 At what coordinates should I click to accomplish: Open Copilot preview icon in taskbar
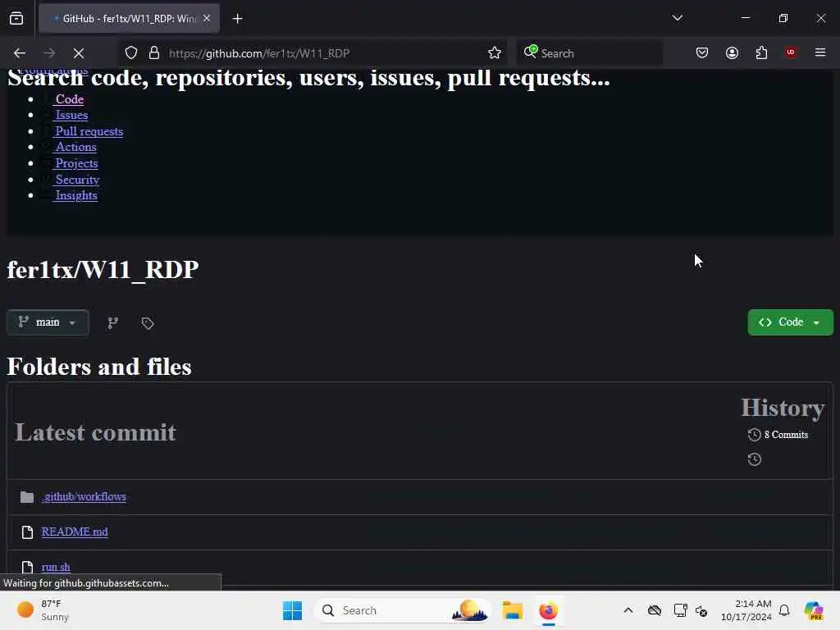[x=814, y=610]
